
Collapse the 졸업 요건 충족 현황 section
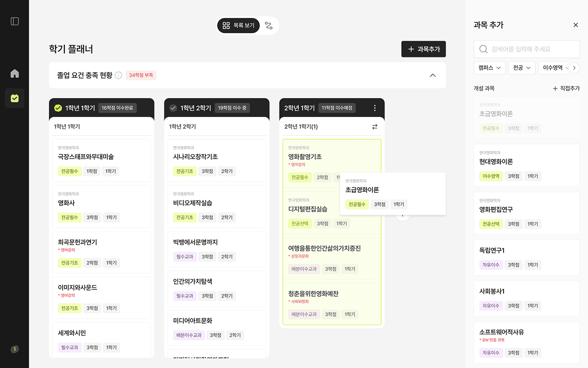click(433, 75)
